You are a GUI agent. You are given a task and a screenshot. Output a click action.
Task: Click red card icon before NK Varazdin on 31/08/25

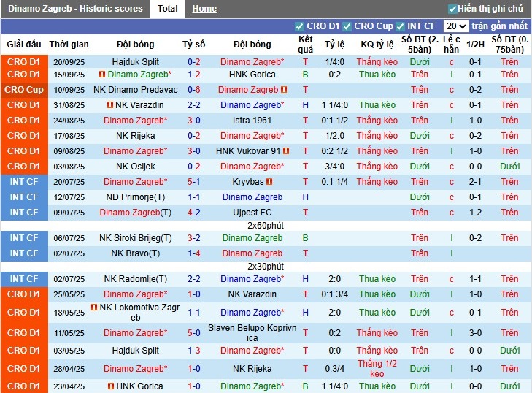click(x=110, y=105)
